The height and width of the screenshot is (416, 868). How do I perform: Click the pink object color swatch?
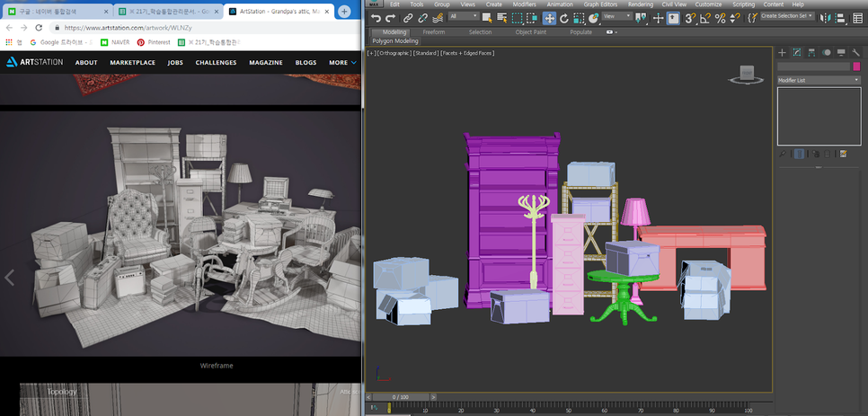point(856,66)
